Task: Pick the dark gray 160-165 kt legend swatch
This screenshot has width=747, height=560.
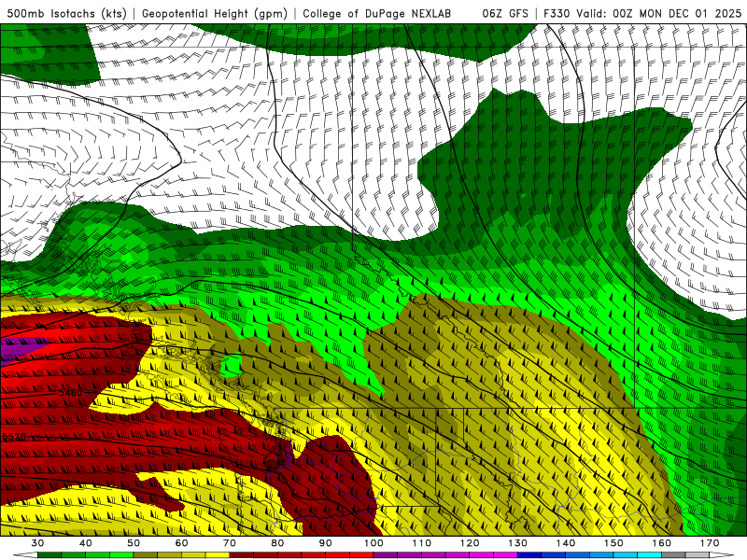Action: (673, 555)
